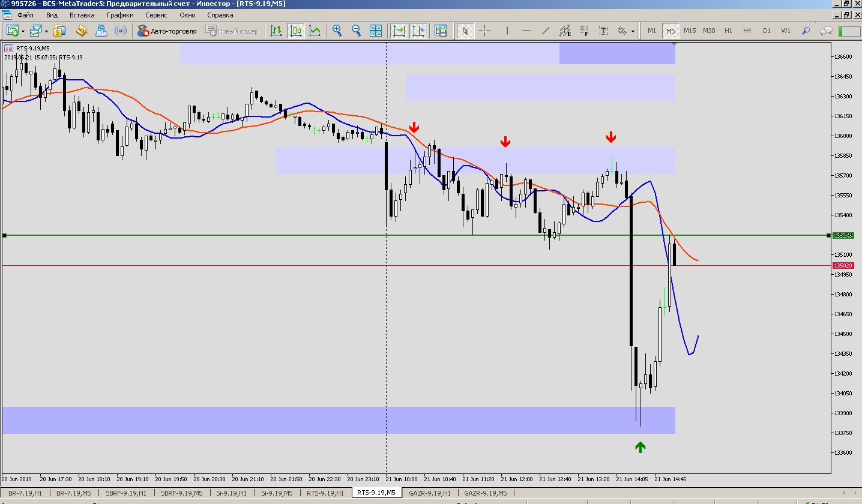
Task: Select the horizontal line drawing tool
Action: click(x=526, y=31)
